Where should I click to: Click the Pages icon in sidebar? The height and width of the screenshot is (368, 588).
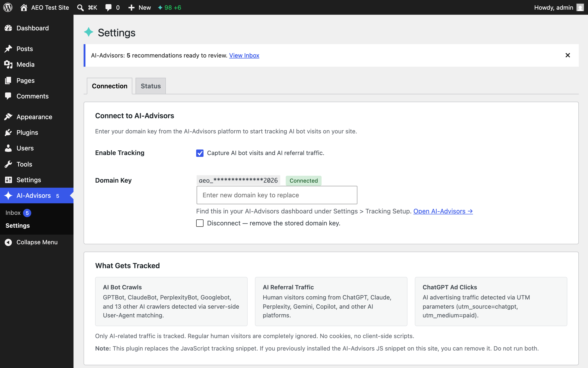[x=8, y=80]
